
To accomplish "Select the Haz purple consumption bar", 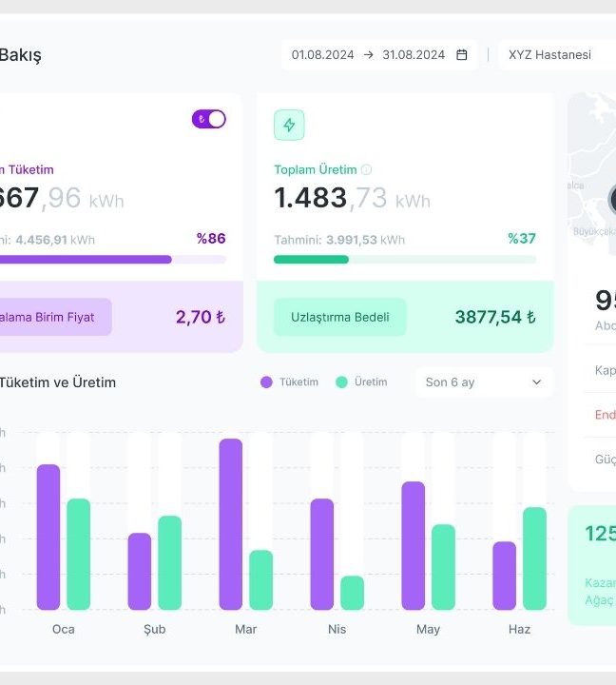I will [504, 576].
